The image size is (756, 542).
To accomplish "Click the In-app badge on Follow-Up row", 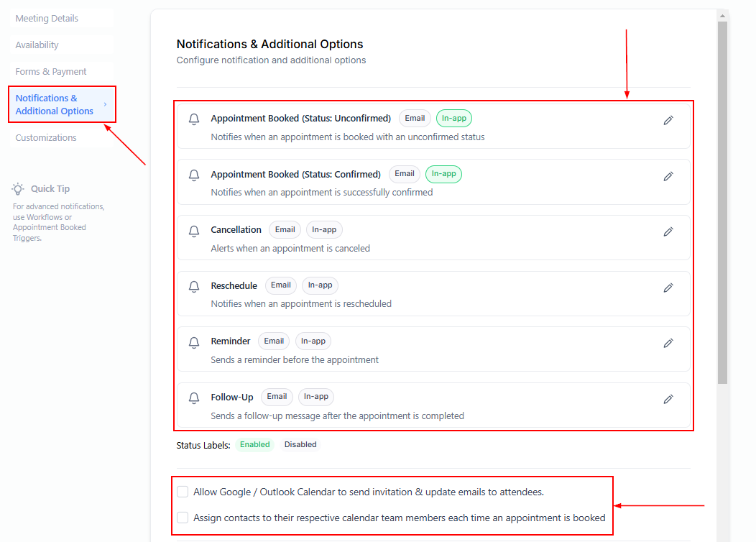I will 315,397.
